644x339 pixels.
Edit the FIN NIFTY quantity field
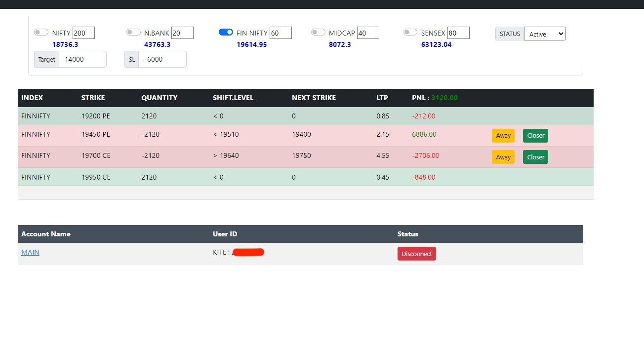click(281, 33)
